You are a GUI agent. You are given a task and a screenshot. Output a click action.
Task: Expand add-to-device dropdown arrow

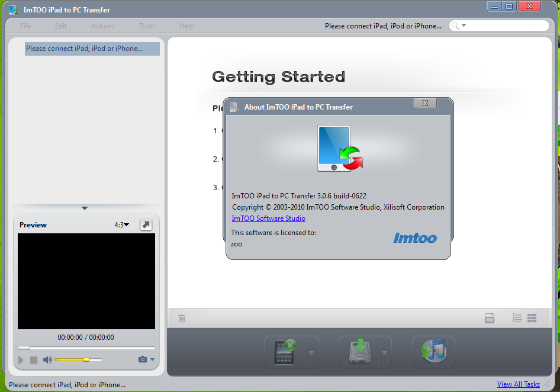(311, 353)
